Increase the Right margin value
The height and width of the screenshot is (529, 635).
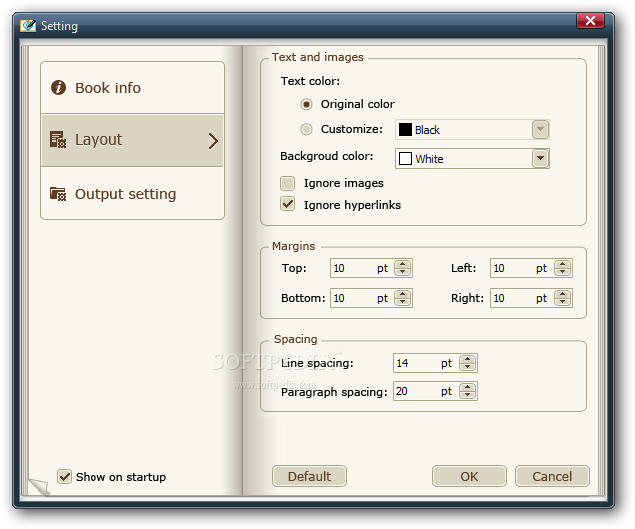562,294
